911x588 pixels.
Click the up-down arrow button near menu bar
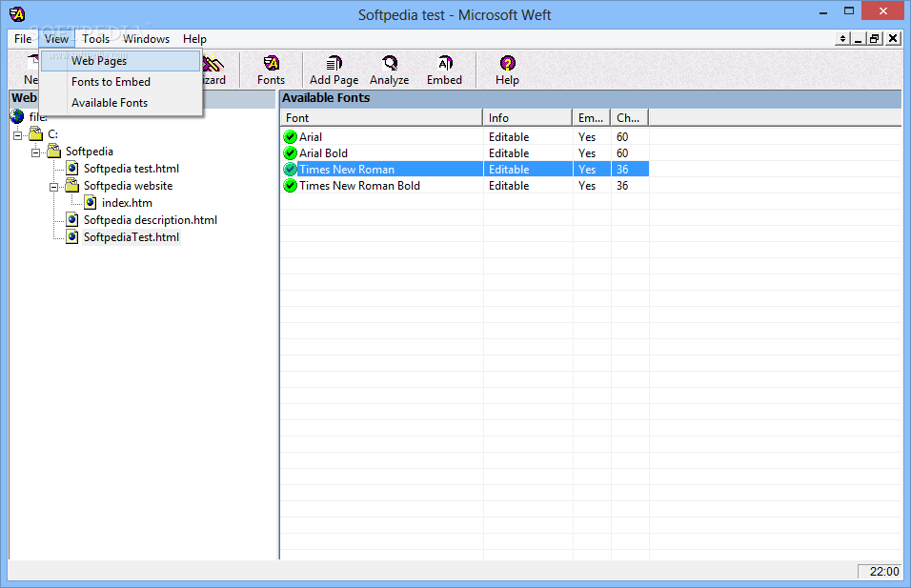click(842, 39)
